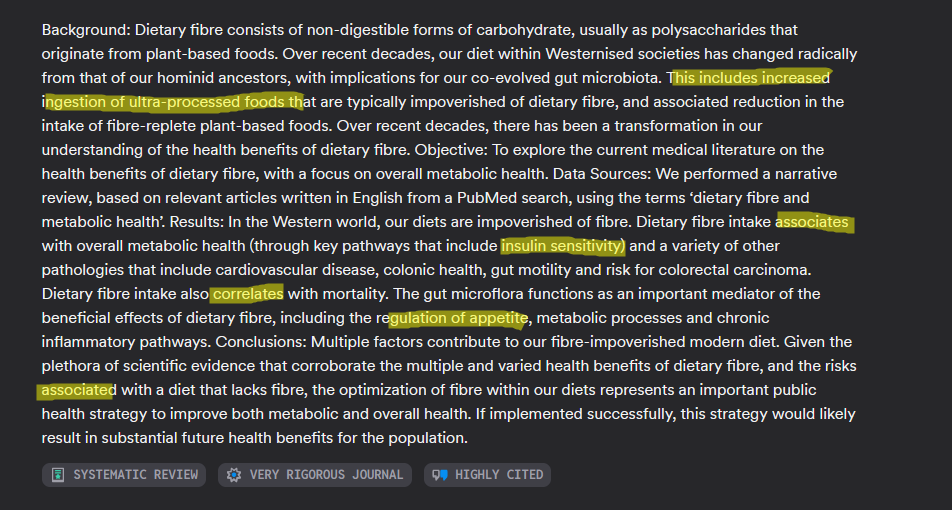
Task: Click the highlighted word 'correlates'
Action: coord(248,294)
